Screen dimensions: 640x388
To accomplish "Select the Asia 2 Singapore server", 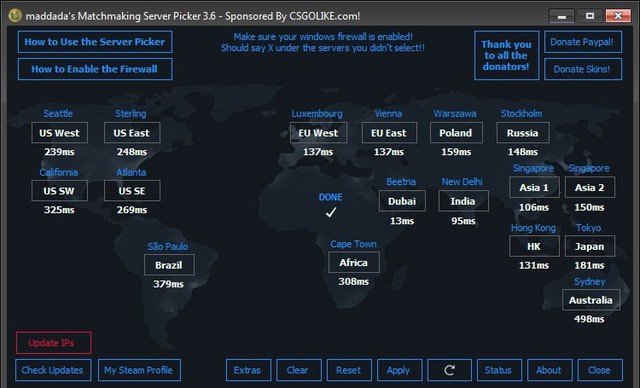I will click(590, 188).
